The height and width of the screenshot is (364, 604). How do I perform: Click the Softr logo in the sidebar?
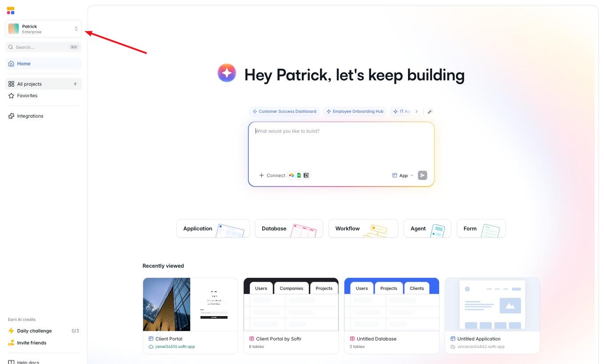[11, 11]
